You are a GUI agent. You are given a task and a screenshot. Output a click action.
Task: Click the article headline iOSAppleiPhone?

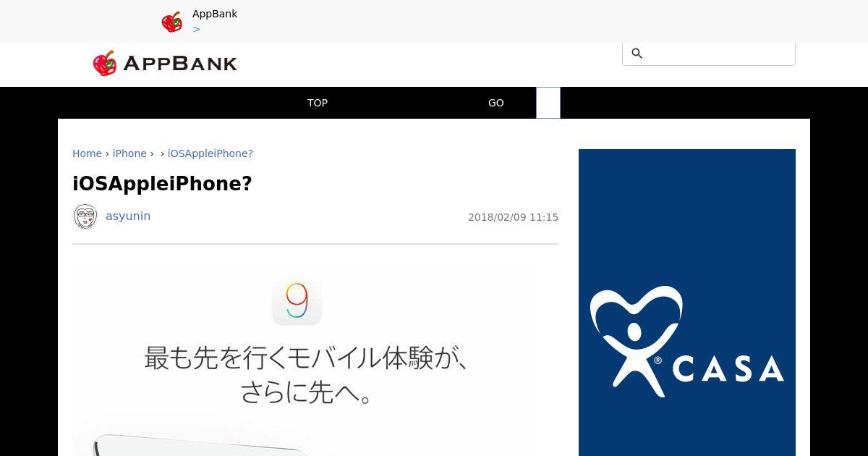(162, 184)
